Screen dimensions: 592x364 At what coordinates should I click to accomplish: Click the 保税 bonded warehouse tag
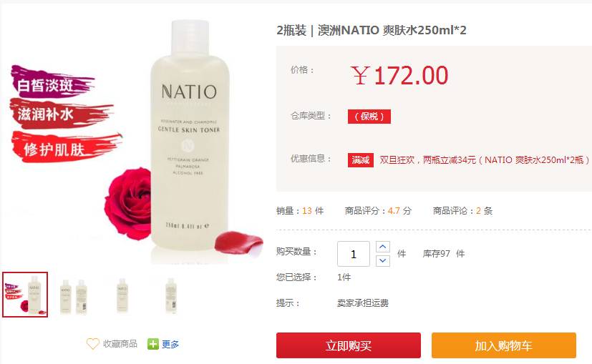pos(369,117)
